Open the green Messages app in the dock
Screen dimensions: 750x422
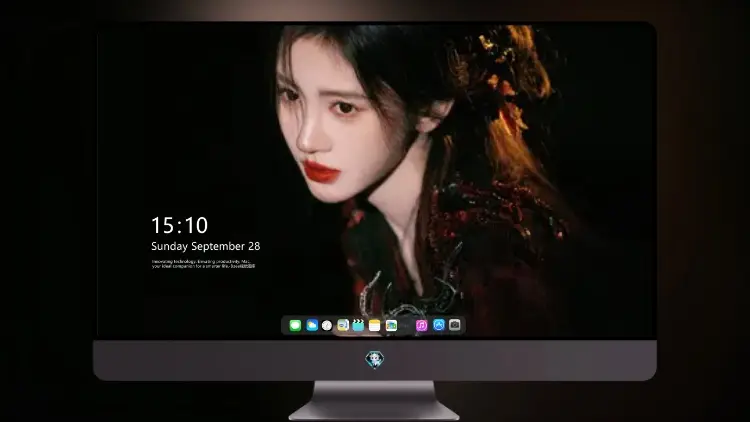point(295,325)
